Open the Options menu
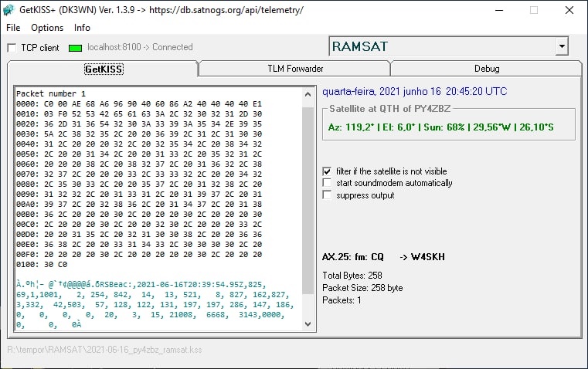Image resolution: width=588 pixels, height=369 pixels. (x=47, y=28)
